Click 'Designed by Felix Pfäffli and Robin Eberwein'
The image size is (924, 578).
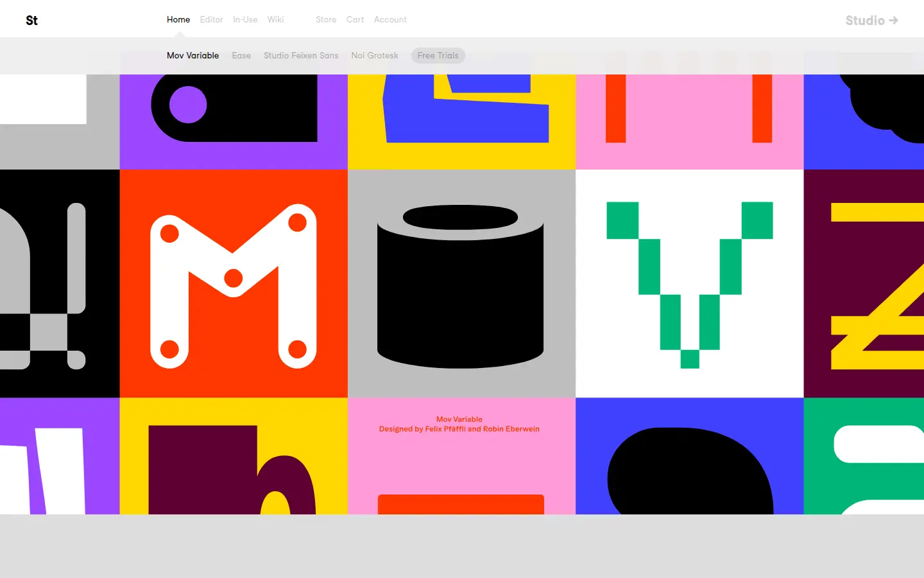pos(459,429)
